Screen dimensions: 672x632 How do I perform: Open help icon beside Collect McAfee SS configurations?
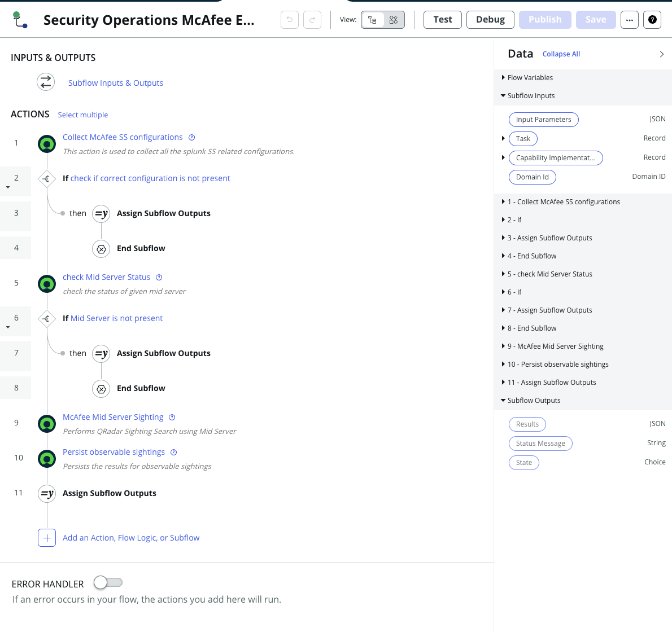pos(192,138)
